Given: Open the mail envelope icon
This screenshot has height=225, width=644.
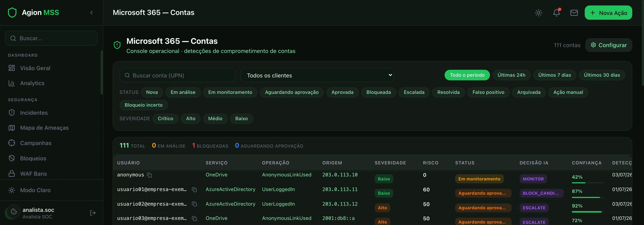Looking at the screenshot, I should coord(574,13).
